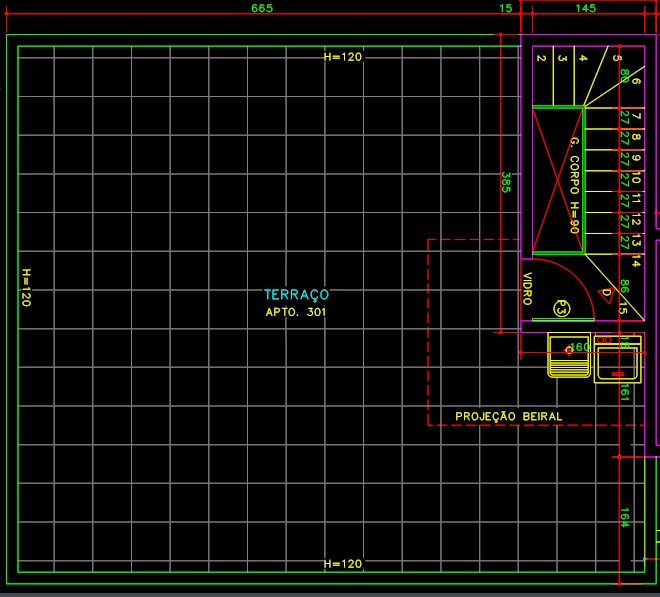Pick the 160 dimension text near the sink
Viewport: 660px width, 597px height.
pos(580,347)
